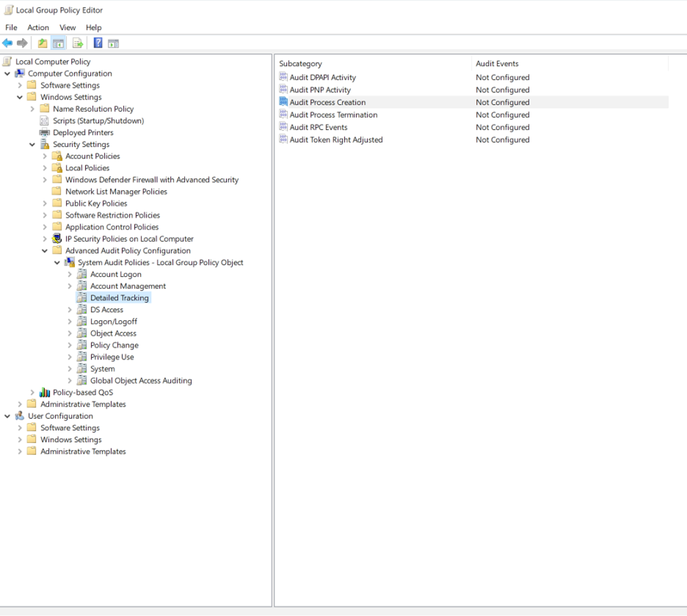Click the Deployed Printers printer icon

(x=44, y=132)
